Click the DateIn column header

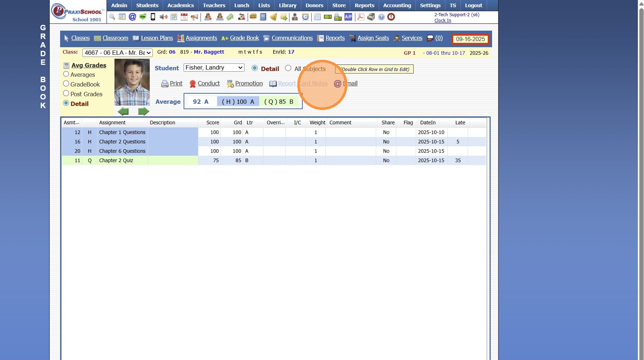coord(428,123)
